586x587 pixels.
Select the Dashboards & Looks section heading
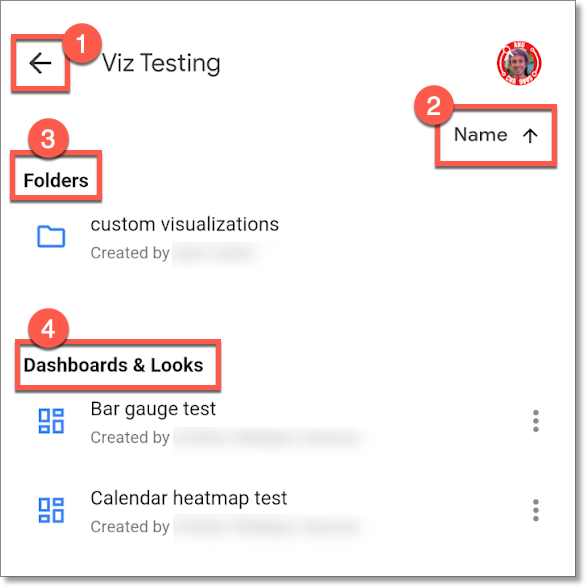click(113, 365)
